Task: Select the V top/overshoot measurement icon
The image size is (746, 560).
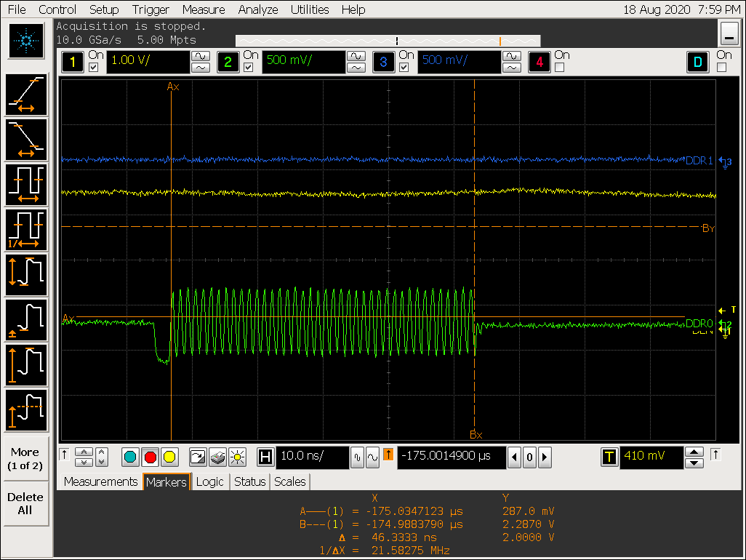Action: click(26, 411)
